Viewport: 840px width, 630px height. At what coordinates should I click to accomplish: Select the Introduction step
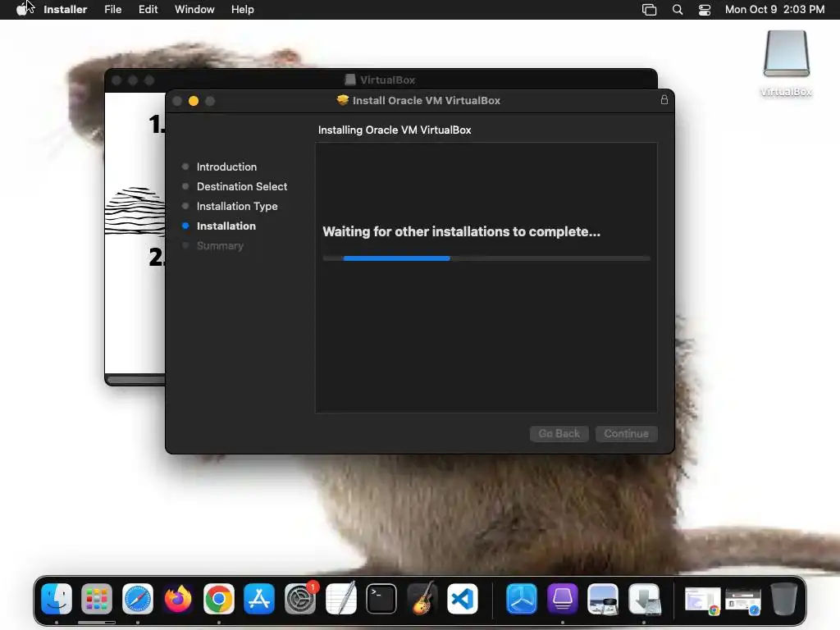click(226, 167)
